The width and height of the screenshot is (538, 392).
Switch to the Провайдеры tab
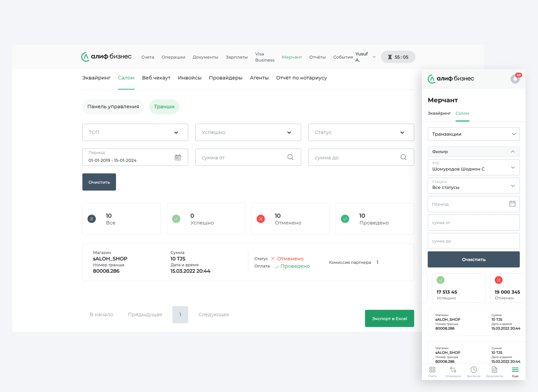226,78
